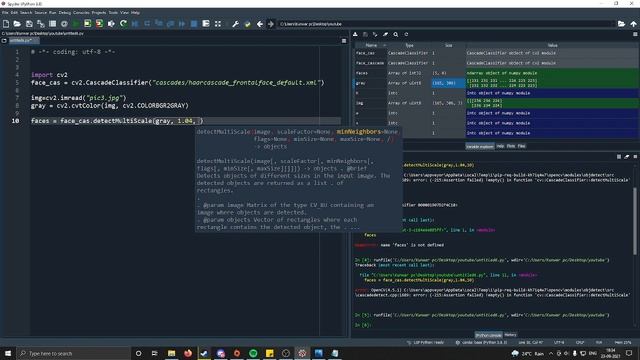Re-run the last script
Image resolution: width=640 pixels, height=360 pixels.
123,24
